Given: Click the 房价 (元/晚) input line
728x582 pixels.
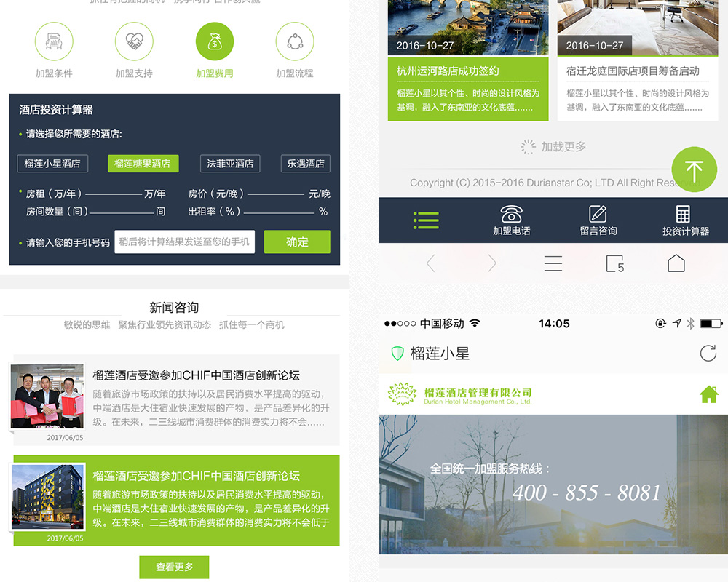Looking at the screenshot, I should [x=275, y=194].
